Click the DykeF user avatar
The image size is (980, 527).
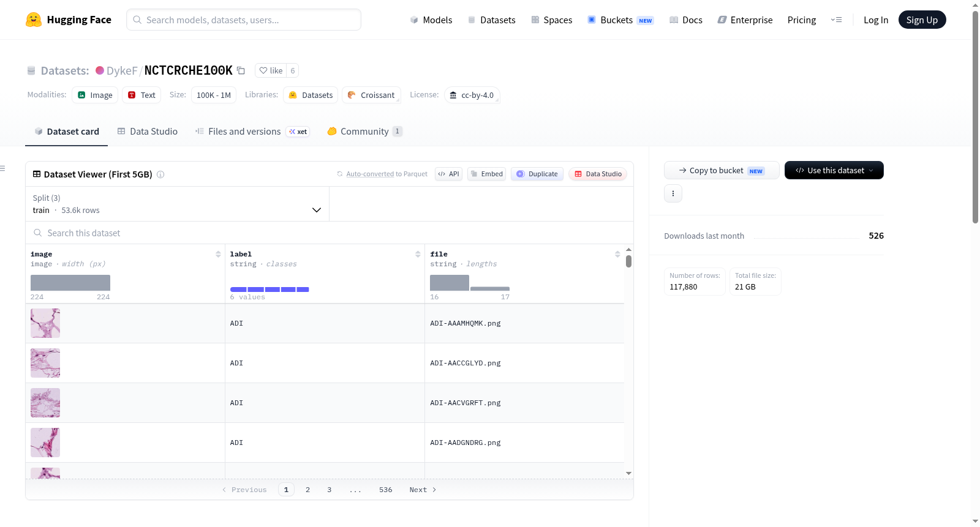(x=100, y=70)
